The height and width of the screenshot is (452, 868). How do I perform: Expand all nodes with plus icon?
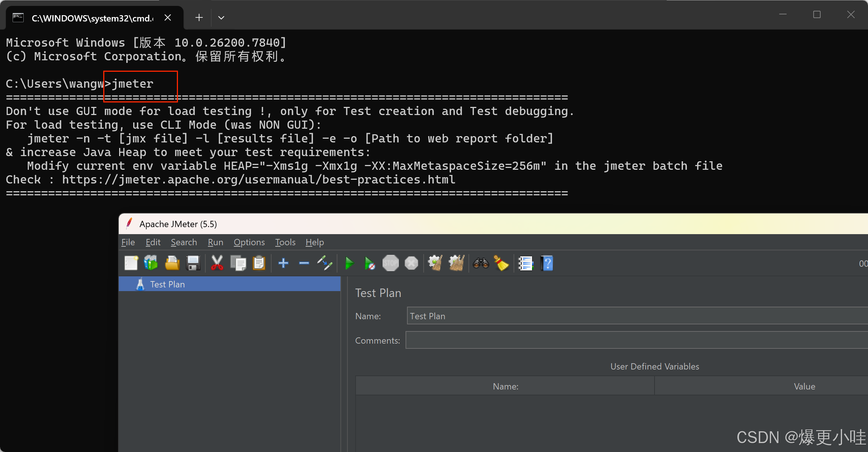coord(283,263)
